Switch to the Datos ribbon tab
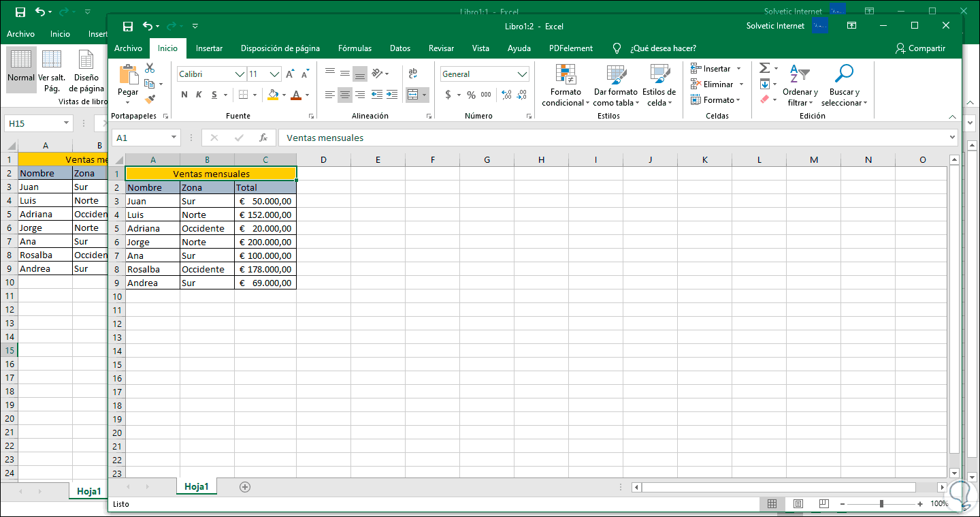The image size is (980, 517). [399, 48]
